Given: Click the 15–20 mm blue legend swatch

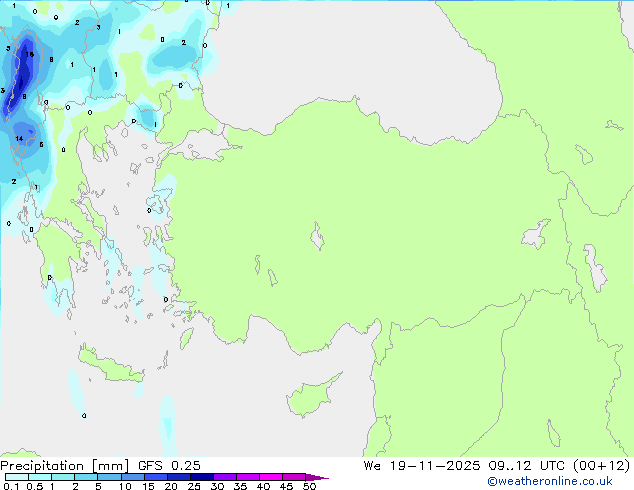Looking at the screenshot, I should click(155, 477).
